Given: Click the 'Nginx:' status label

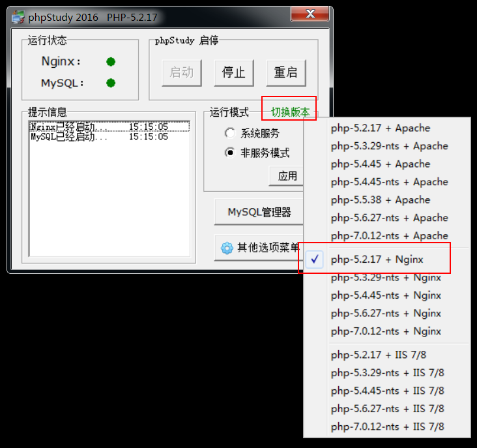Looking at the screenshot, I should 61,61.
